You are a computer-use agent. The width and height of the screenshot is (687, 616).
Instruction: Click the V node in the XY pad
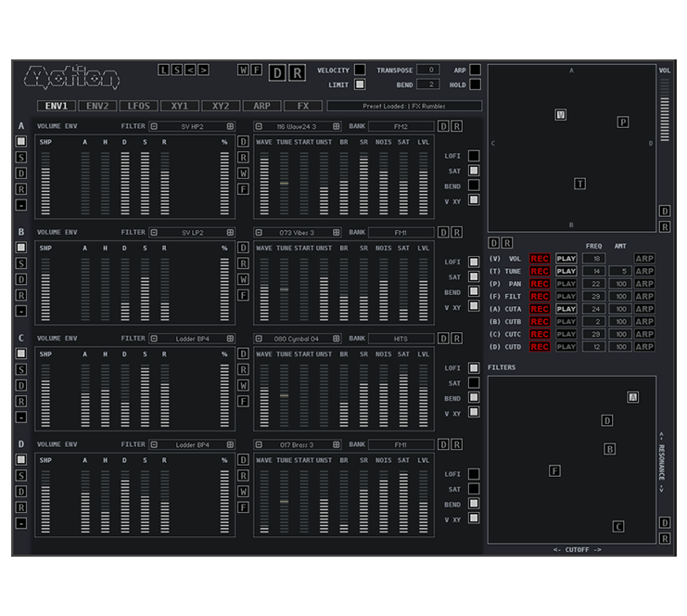tap(560, 115)
